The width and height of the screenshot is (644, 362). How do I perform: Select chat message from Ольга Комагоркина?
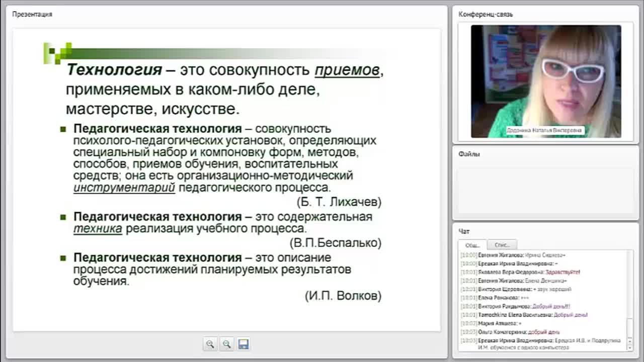510,332
